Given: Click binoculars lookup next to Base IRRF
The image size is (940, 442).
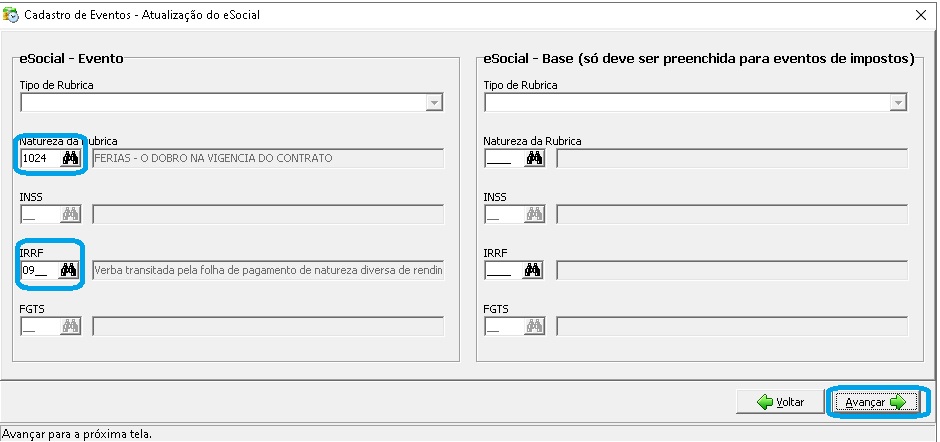Looking at the screenshot, I should (534, 270).
